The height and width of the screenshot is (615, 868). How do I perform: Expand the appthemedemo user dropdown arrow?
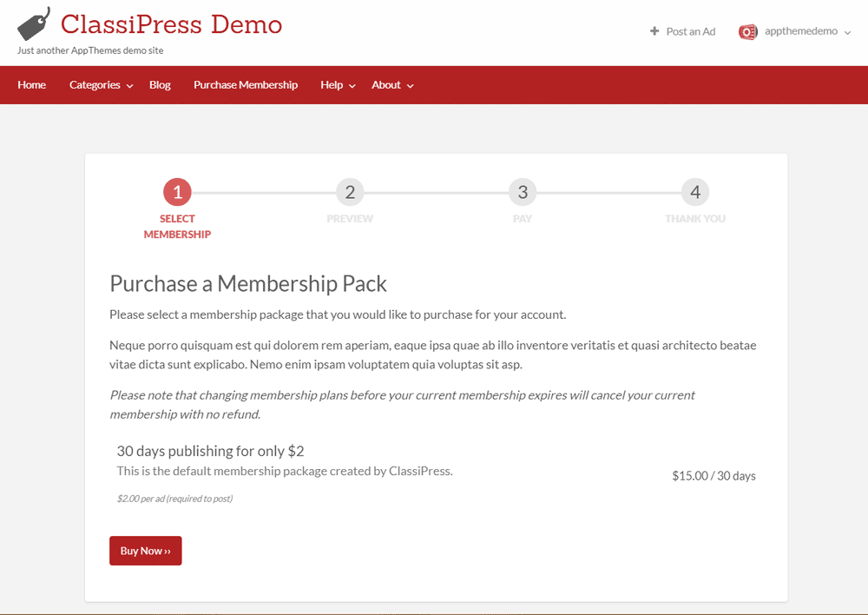click(x=847, y=33)
